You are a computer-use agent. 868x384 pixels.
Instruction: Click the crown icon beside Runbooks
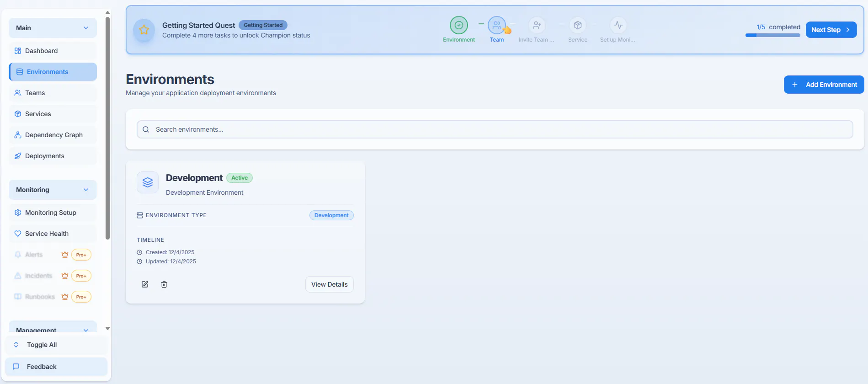(65, 297)
